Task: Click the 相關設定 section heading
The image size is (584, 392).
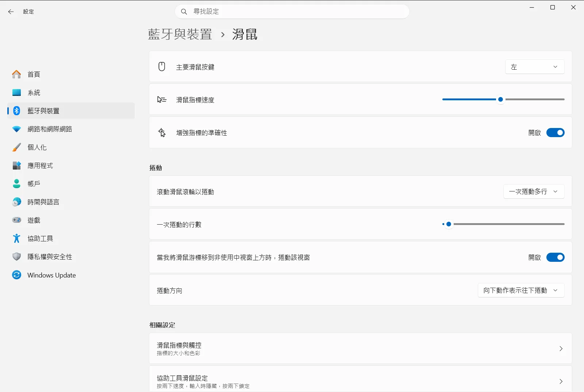Action: pos(162,325)
